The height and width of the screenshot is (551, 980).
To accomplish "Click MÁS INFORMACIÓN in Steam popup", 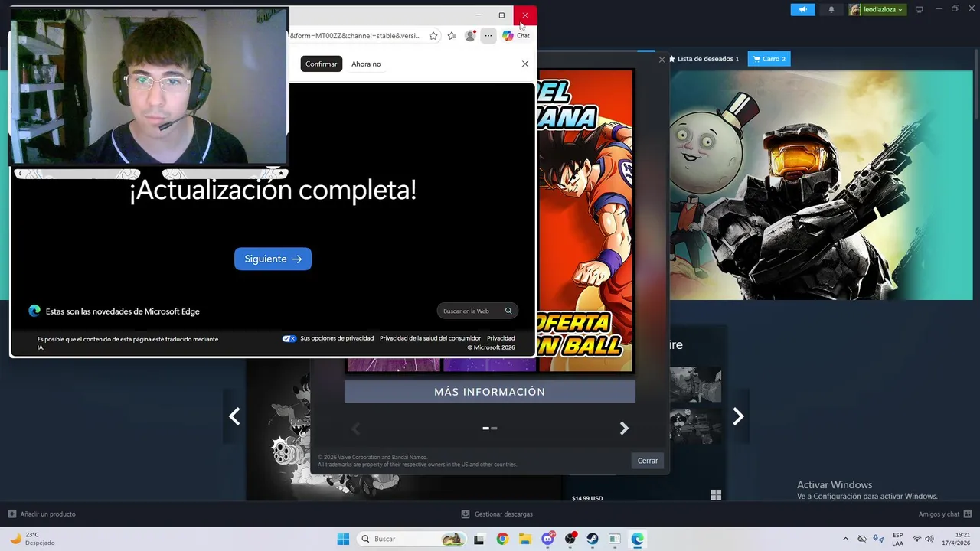I will (490, 392).
